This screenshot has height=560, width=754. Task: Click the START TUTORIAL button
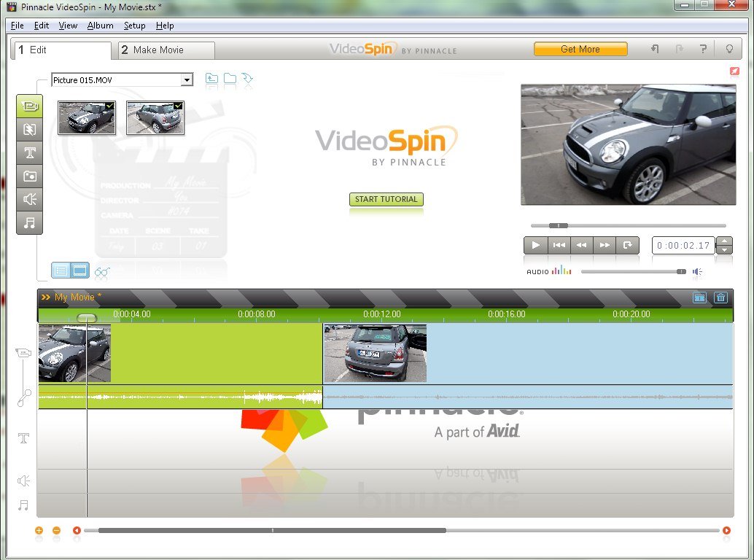pyautogui.click(x=386, y=199)
